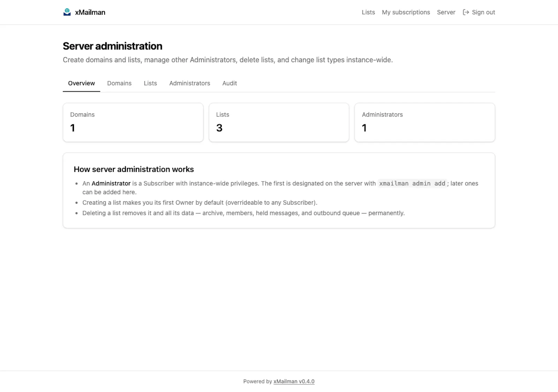Screen dimensions: 558x392
Task: Click the Lists count card
Action: [279, 122]
